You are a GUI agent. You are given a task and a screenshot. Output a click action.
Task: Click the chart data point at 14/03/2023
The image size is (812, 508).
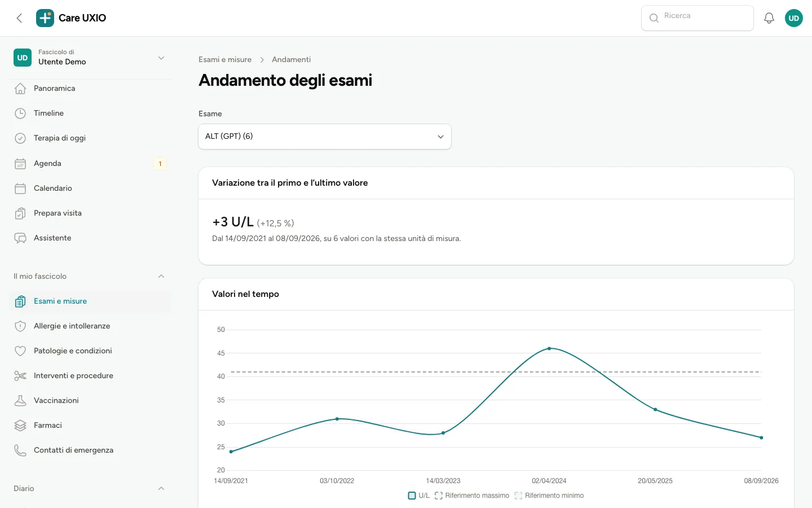click(x=443, y=433)
